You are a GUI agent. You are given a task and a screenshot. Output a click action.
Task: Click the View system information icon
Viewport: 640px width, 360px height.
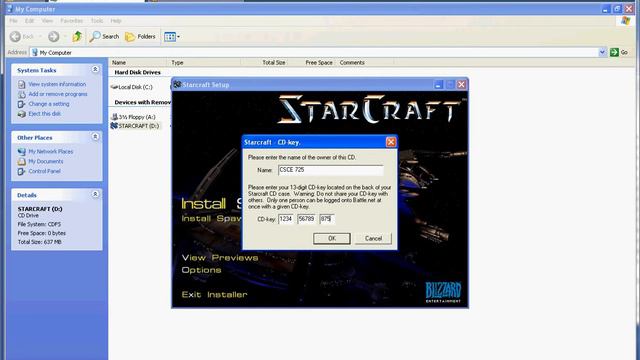[x=22, y=84]
